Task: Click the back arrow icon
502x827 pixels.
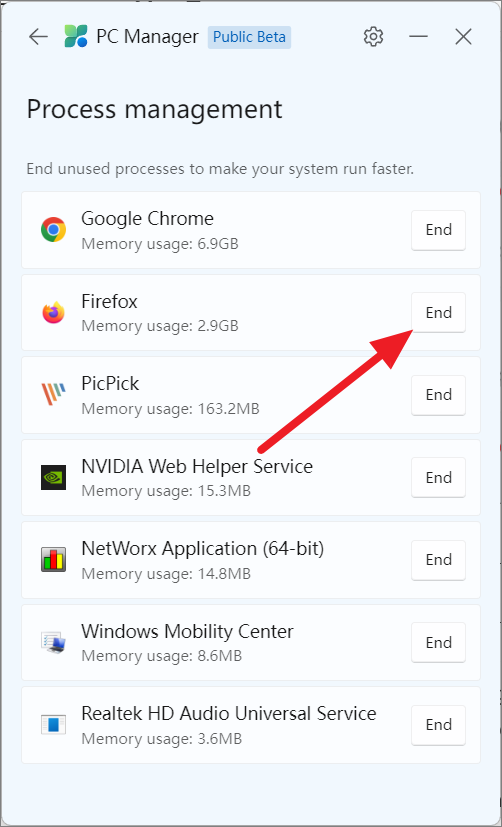Action: (x=38, y=37)
